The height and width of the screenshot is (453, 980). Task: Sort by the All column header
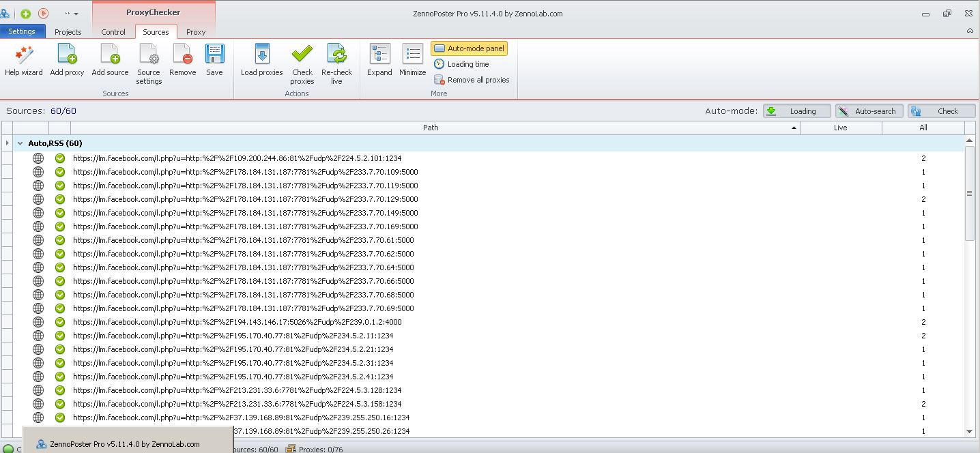pos(923,128)
